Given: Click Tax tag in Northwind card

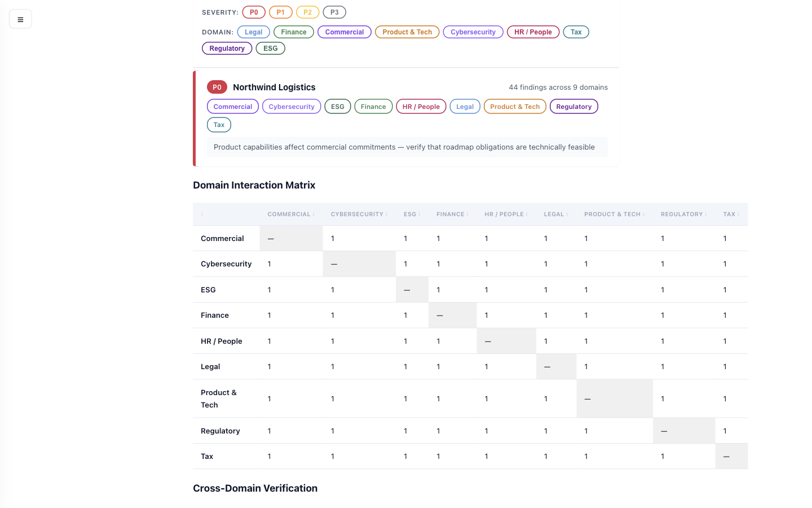Looking at the screenshot, I should [x=219, y=125].
